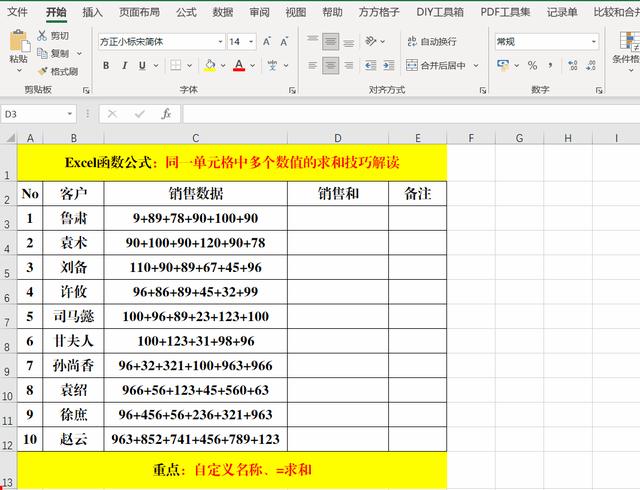Apply the yellow fill color bucket
This screenshot has height=490, width=640.
click(210, 65)
